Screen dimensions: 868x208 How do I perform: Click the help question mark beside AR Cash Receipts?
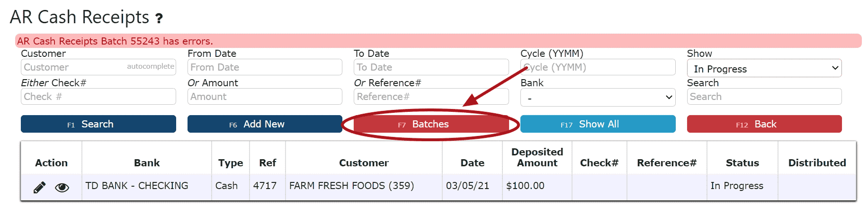coord(159,18)
